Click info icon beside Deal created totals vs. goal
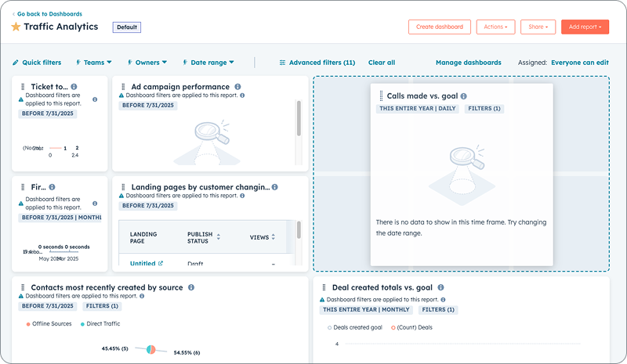627x364 pixels. point(440,287)
